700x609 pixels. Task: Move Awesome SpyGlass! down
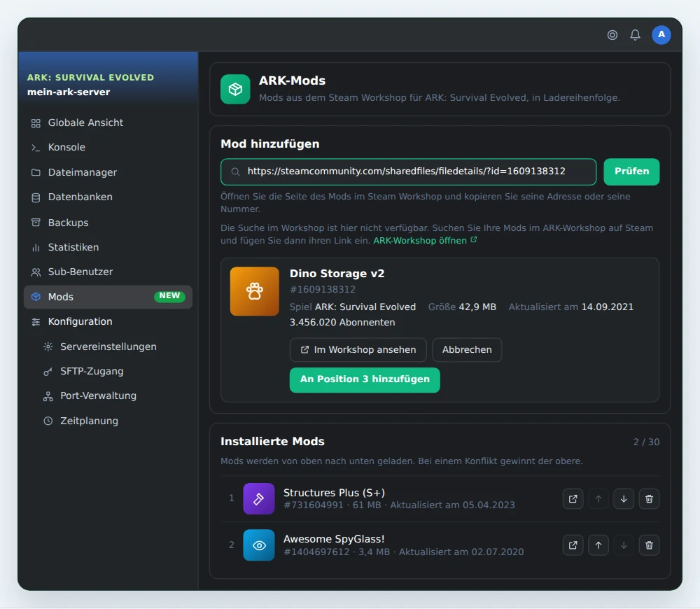click(x=624, y=545)
